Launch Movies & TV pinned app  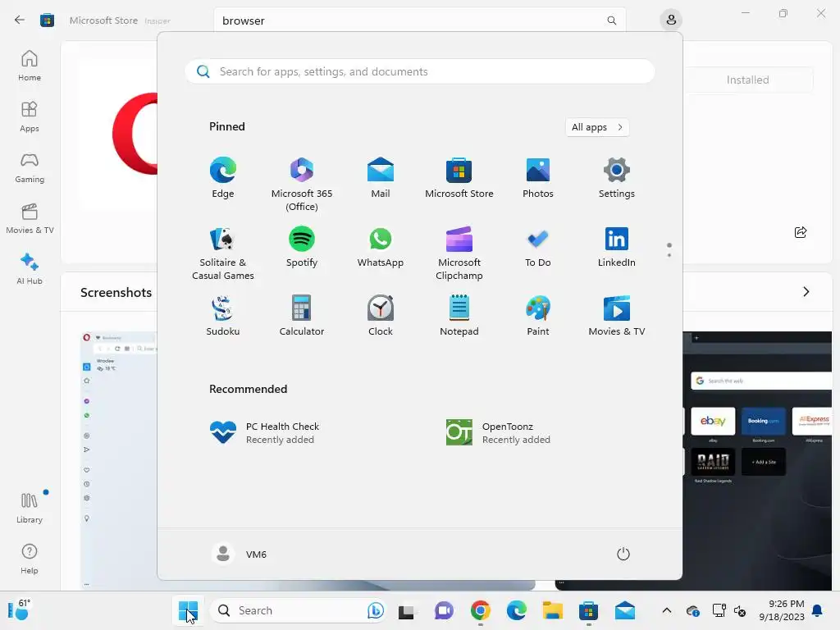[x=617, y=316]
